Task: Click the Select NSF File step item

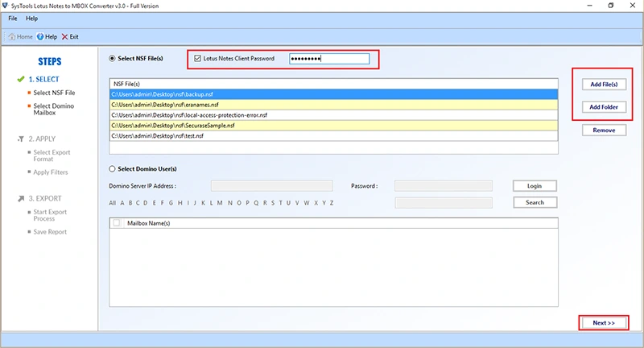Action: click(x=54, y=93)
